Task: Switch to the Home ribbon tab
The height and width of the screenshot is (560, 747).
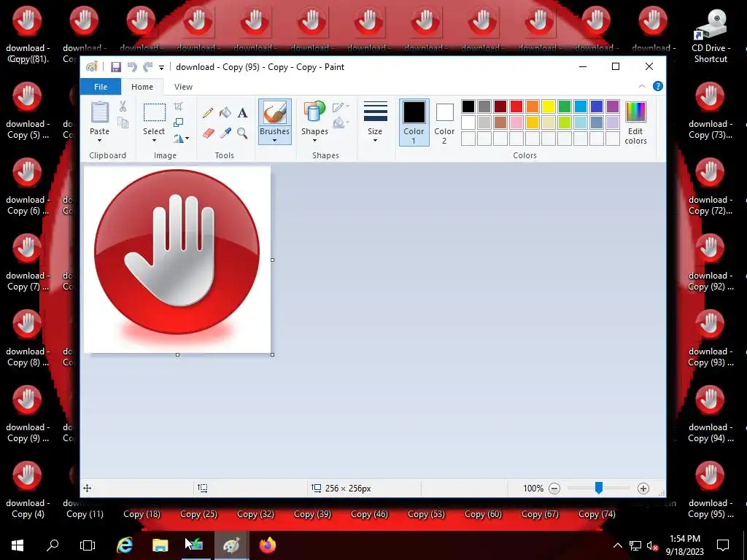Action: pyautogui.click(x=142, y=87)
